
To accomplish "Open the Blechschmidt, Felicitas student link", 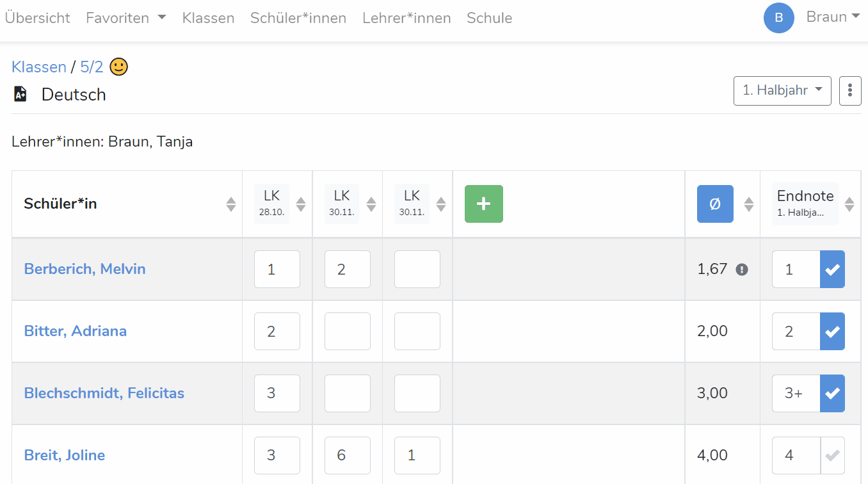I will 104,393.
